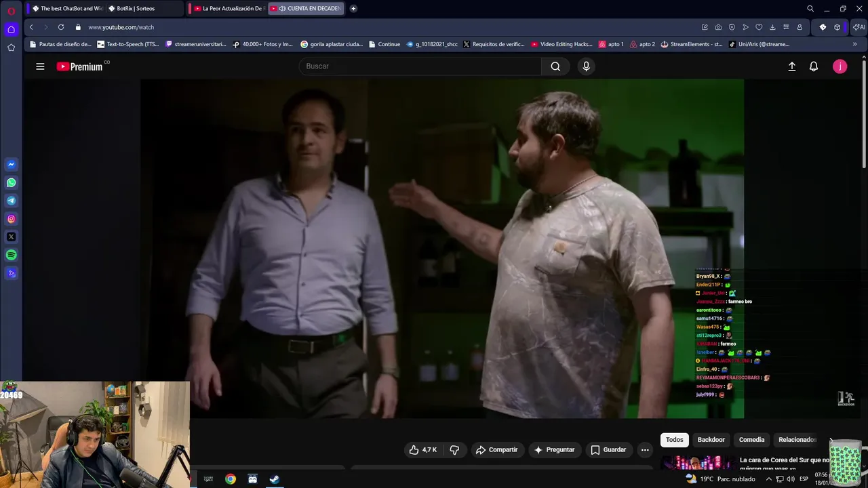
Task: Click the YouTube Buscar search field
Action: (x=420, y=66)
